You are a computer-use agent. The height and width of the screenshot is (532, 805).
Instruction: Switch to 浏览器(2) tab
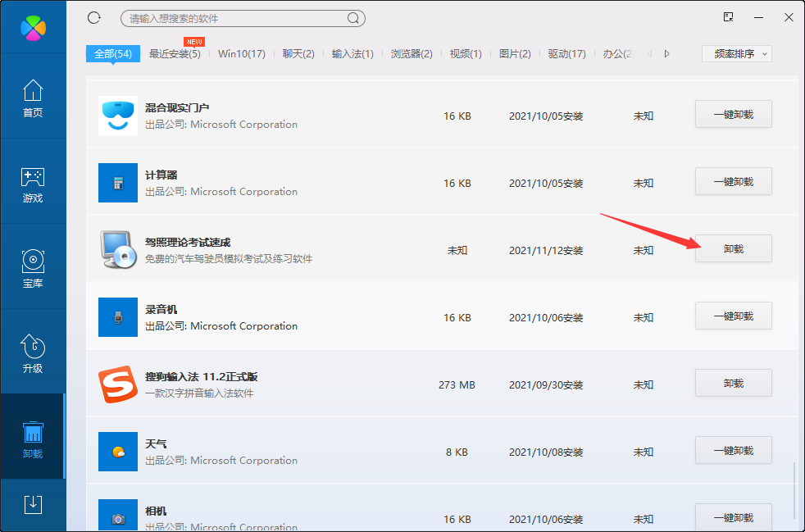click(x=412, y=54)
